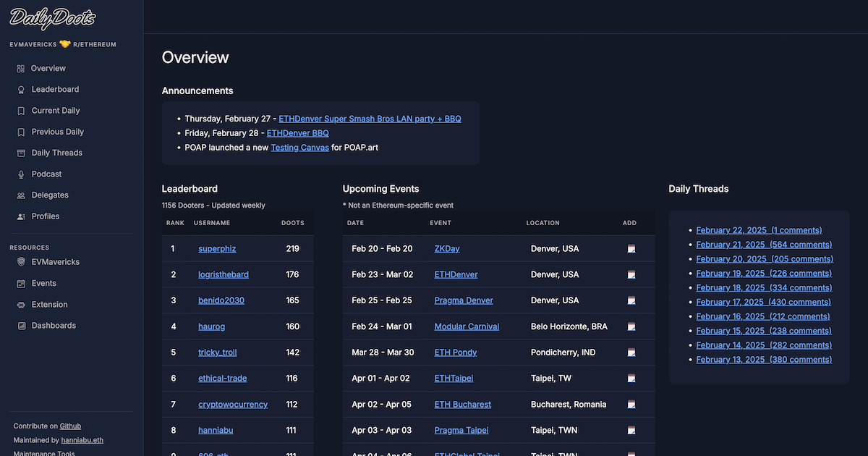The image size is (868, 456).
Task: Open ethical-trade profile link
Action: coord(222,379)
